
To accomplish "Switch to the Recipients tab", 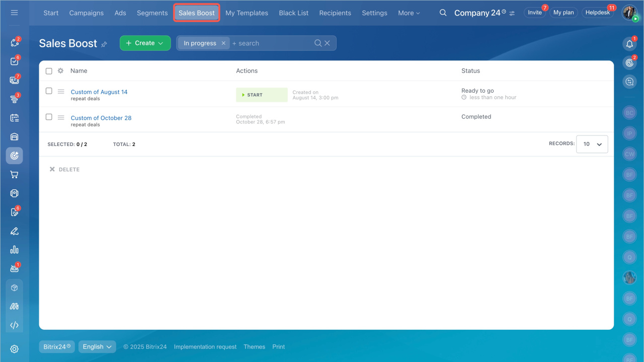I will (335, 13).
